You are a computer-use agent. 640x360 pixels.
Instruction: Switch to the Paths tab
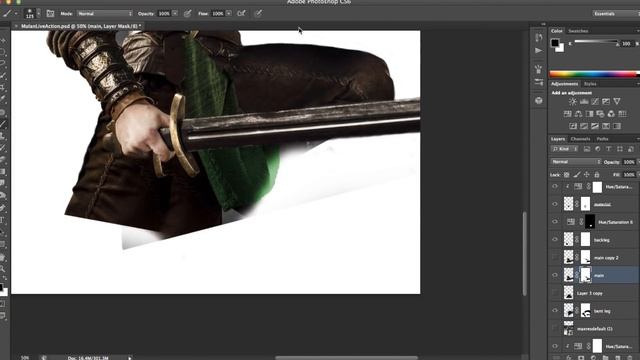602,139
